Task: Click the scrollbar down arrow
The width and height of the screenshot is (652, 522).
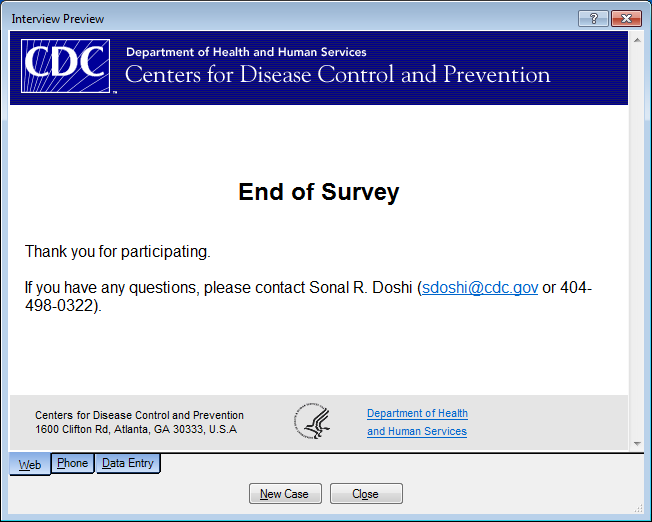Action: (x=636, y=443)
